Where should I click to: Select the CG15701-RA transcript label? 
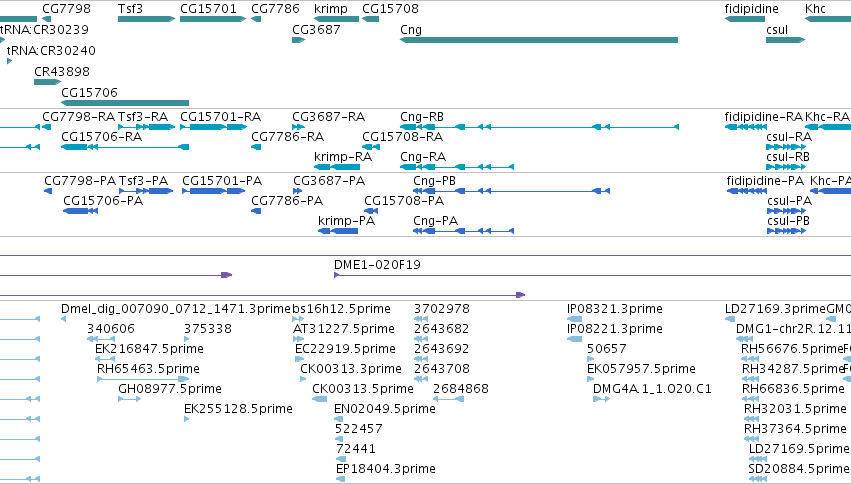tap(220, 117)
